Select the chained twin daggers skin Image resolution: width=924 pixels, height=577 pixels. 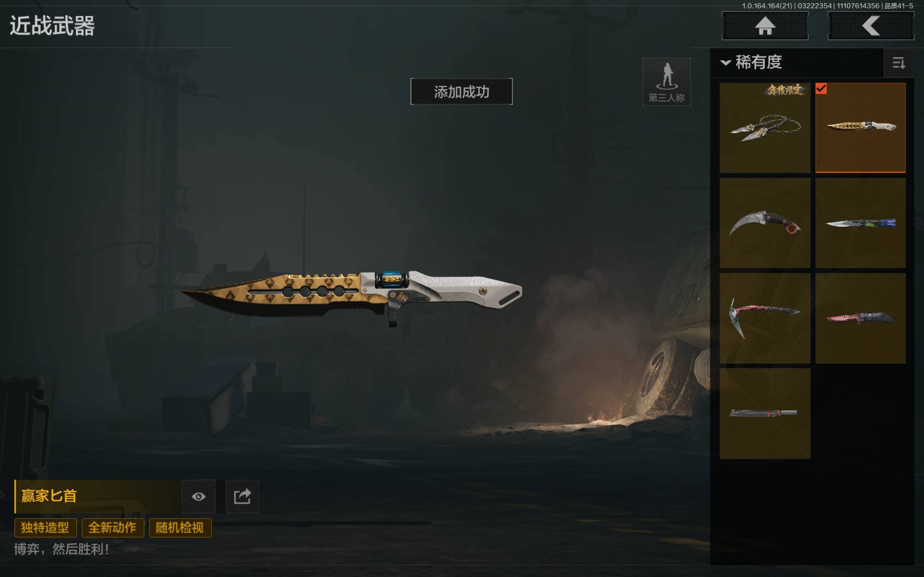pyautogui.click(x=765, y=128)
